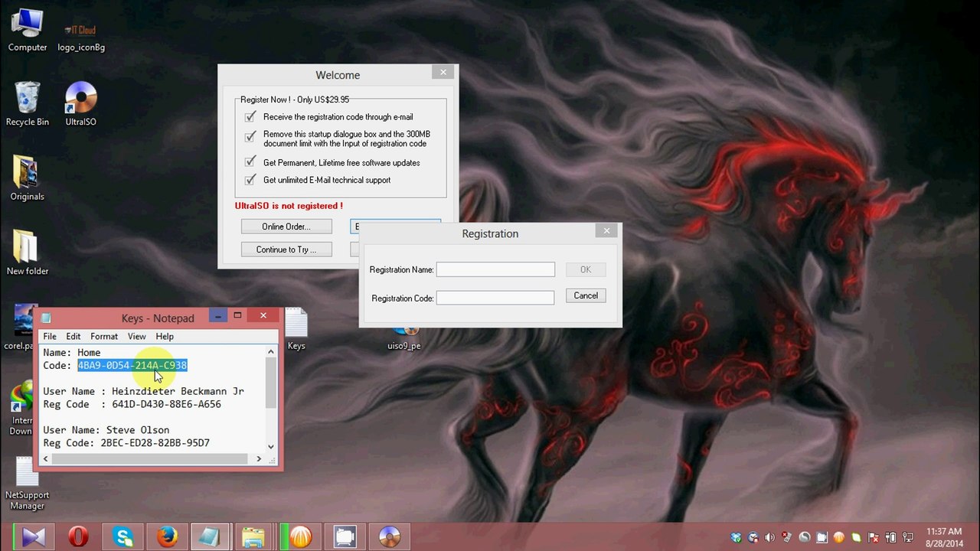
Task: Open the Originals folder on desktop
Action: pyautogui.click(x=28, y=178)
